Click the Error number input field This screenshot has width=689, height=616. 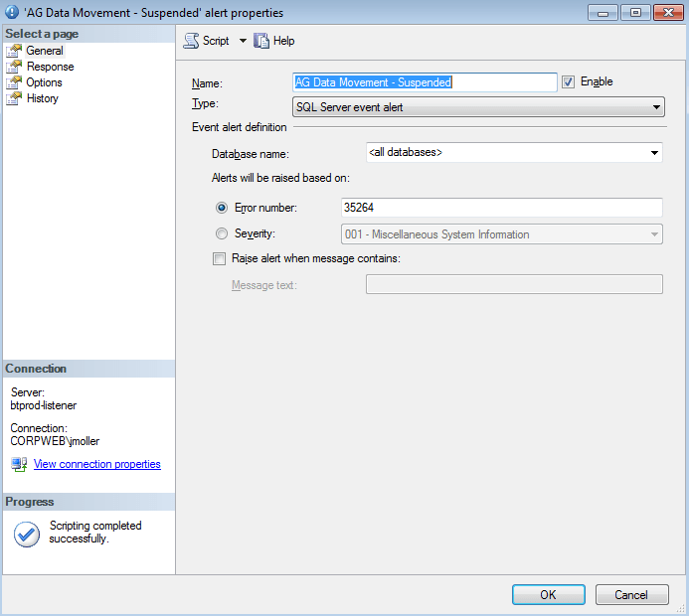[500, 208]
